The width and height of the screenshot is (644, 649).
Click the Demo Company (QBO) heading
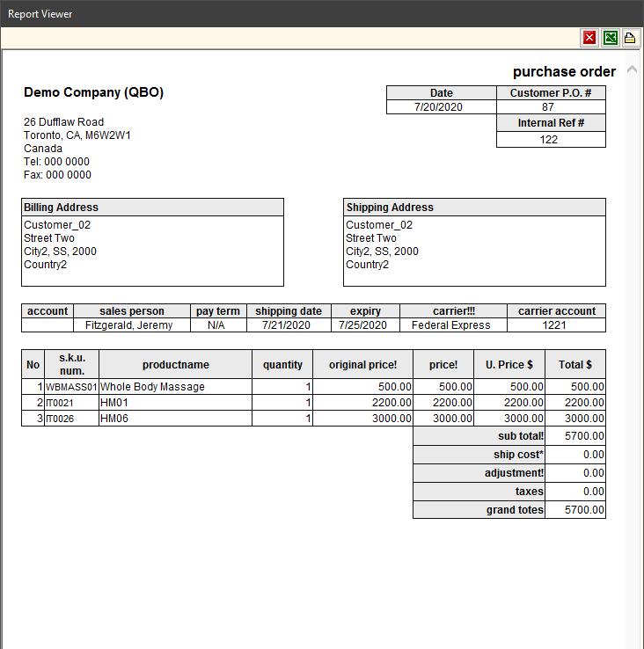coord(93,92)
